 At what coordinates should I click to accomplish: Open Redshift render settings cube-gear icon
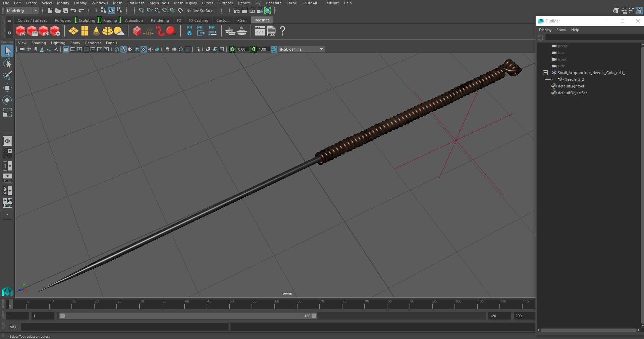point(55,31)
